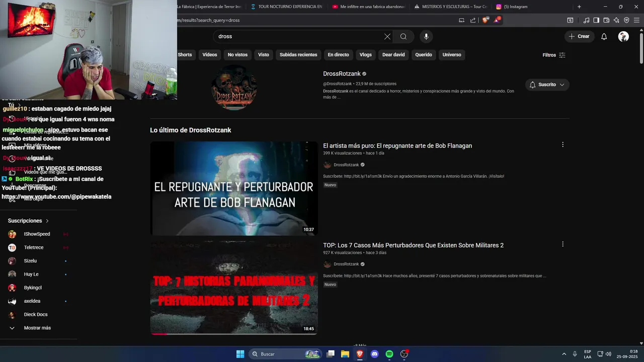The height and width of the screenshot is (362, 644).
Task: Open Brave Wallet icon
Action: (606, 20)
